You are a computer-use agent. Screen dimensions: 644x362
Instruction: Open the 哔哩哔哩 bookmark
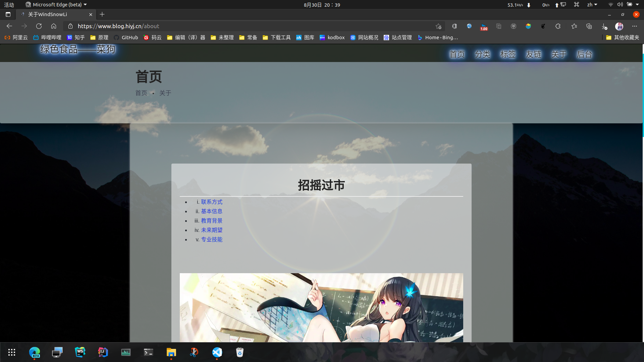coord(47,38)
